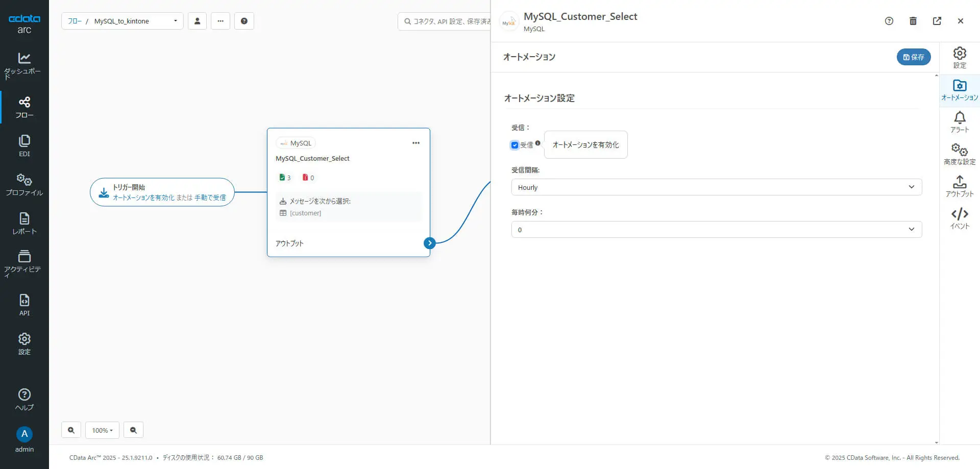Click the green success count icon on MySQL card
Image resolution: width=980 pixels, height=469 pixels.
click(282, 178)
